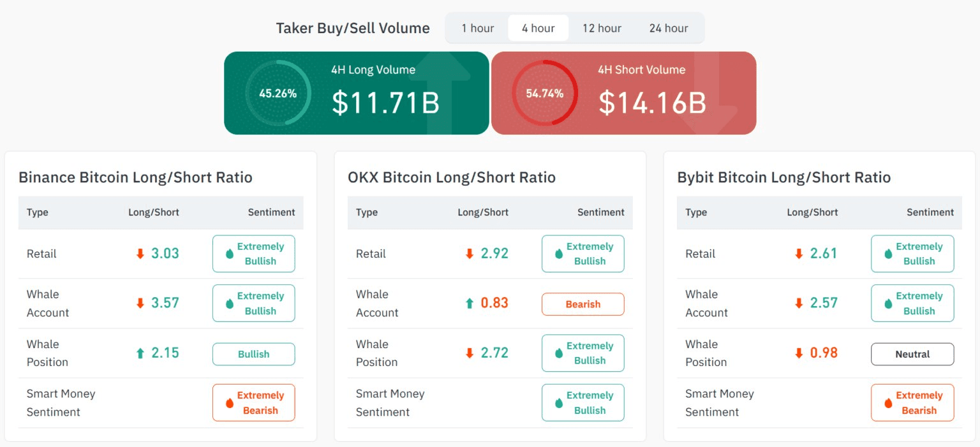Switch to the 4 hour tab

coord(538,28)
